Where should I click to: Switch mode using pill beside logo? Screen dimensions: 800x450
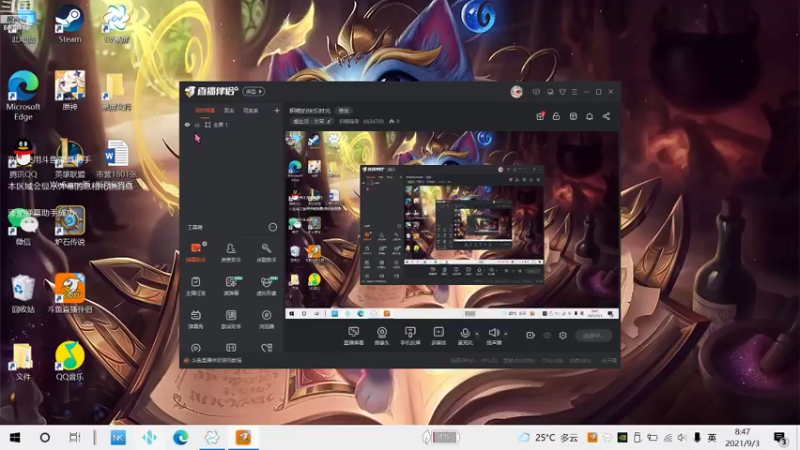coord(254,91)
